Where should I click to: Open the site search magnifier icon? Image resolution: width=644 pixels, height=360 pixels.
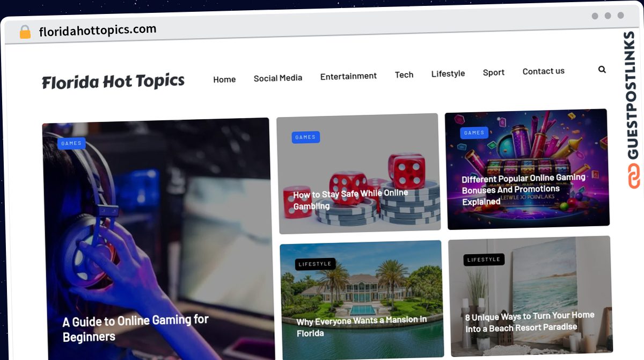click(x=602, y=69)
